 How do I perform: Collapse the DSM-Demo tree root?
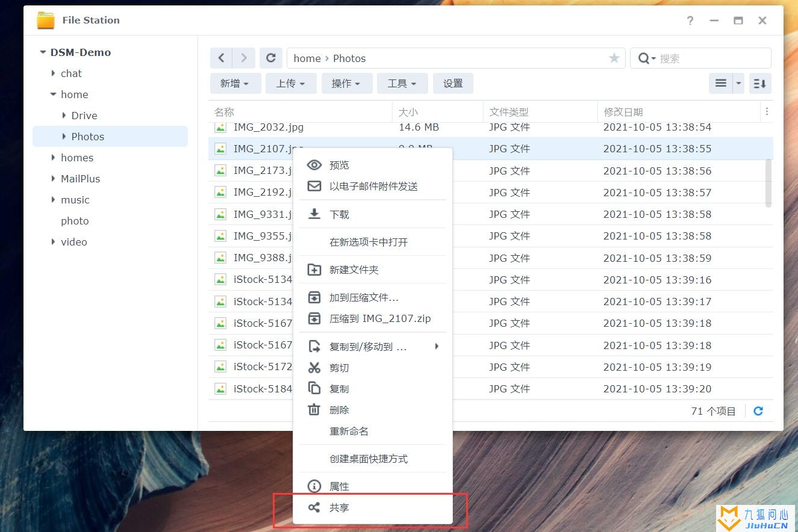[x=43, y=52]
